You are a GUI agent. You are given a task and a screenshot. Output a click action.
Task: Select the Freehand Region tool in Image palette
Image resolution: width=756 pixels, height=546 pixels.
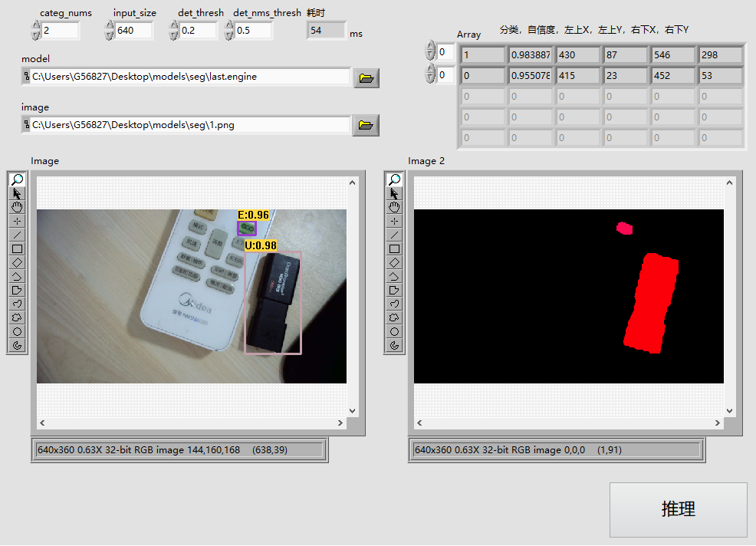tap(17, 317)
